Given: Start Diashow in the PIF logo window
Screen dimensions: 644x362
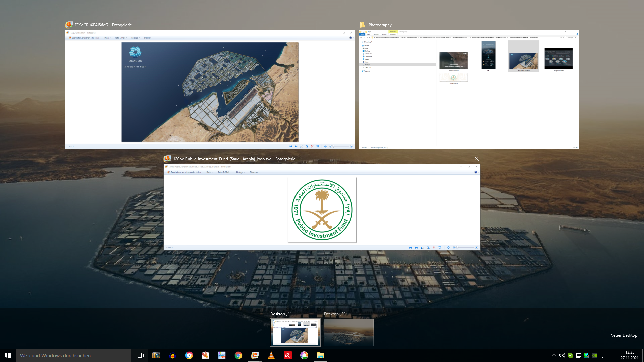Looking at the screenshot, I should point(254,172).
